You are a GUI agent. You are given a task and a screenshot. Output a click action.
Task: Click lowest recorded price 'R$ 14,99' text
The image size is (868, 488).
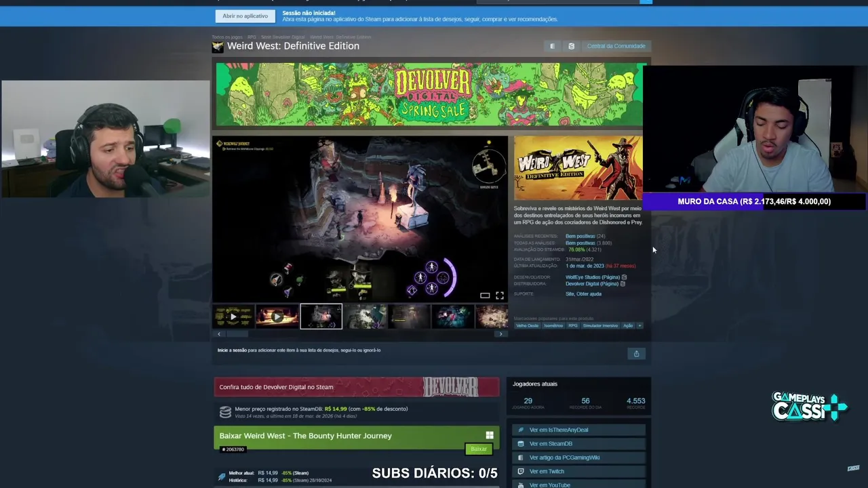[336, 409]
